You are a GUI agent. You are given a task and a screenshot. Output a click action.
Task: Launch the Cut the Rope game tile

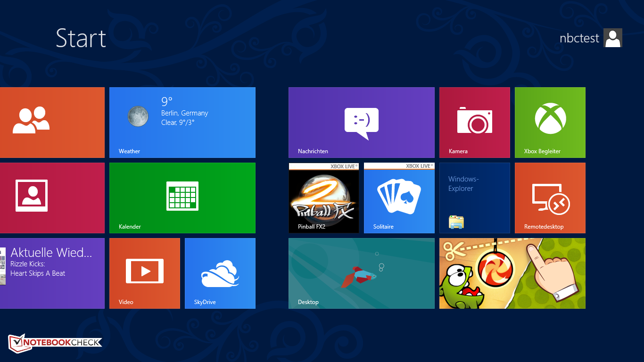tap(512, 273)
